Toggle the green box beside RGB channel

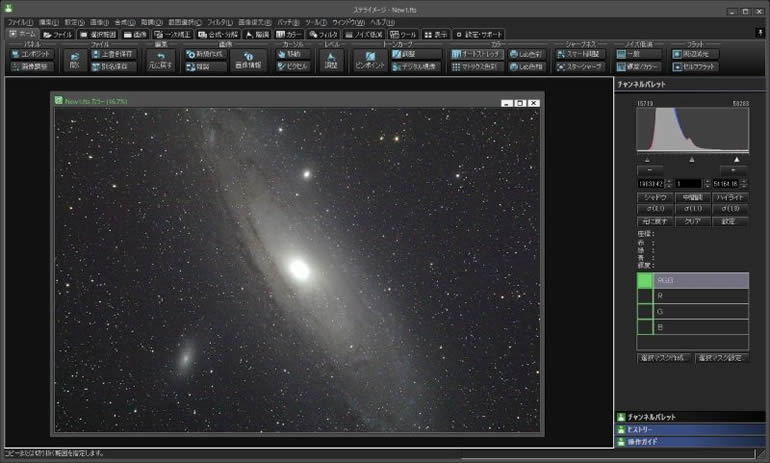coord(645,281)
